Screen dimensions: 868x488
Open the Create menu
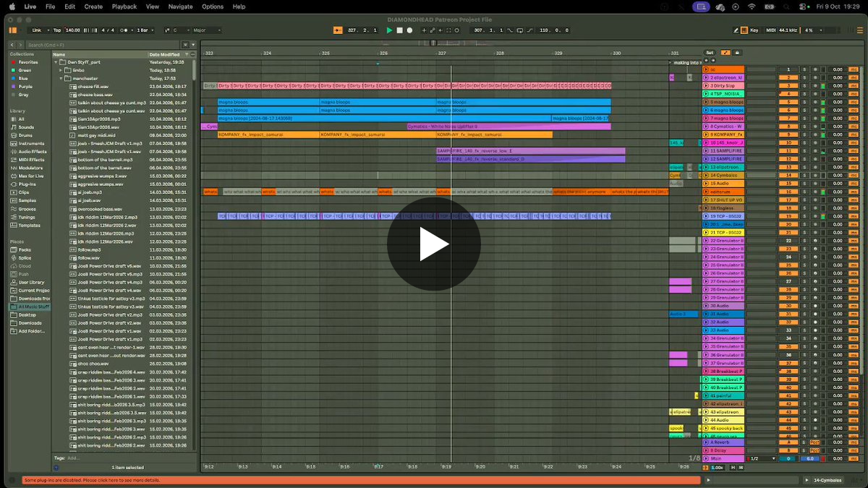93,7
